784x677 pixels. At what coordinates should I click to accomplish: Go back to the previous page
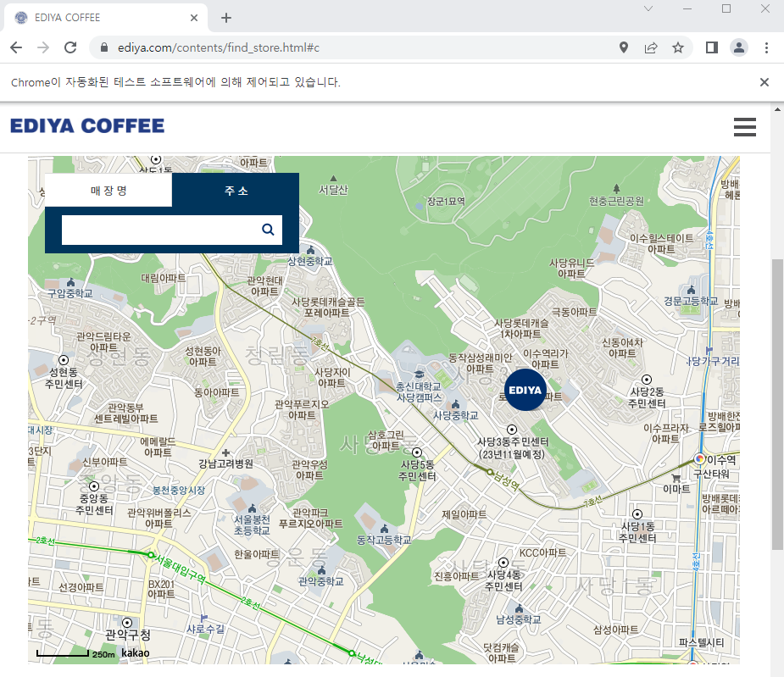pyautogui.click(x=16, y=47)
